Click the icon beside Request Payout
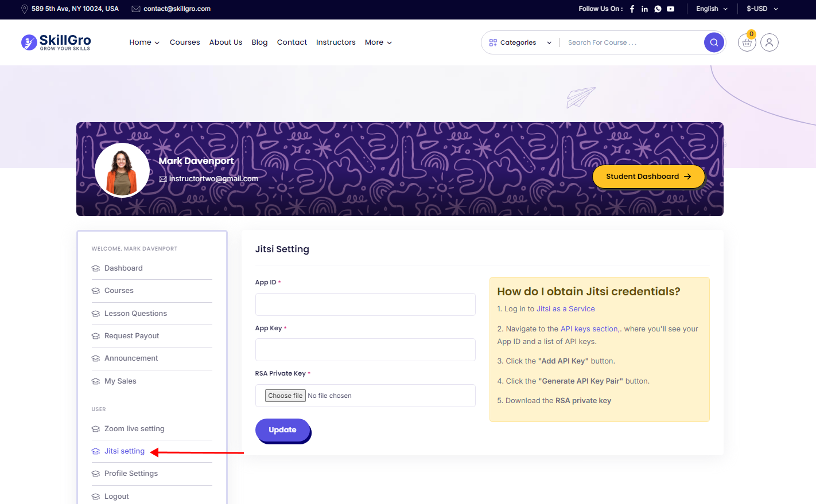 [96, 336]
